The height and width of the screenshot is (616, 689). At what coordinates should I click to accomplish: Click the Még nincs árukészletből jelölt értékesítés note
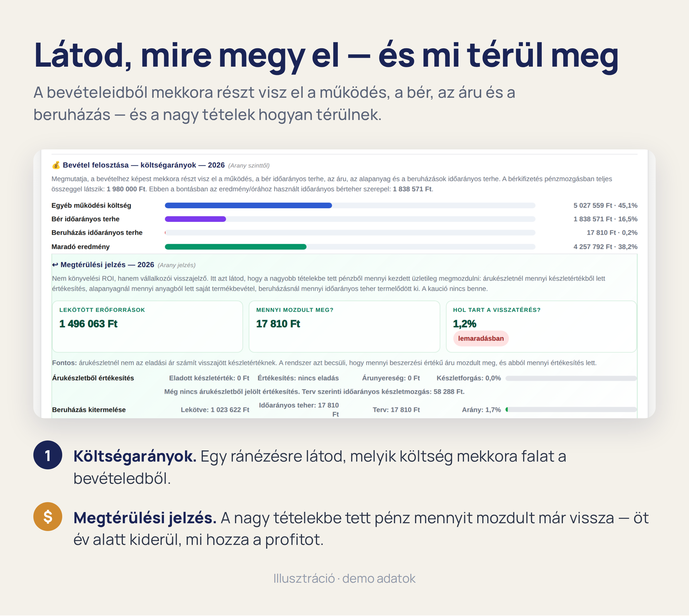pos(314,392)
